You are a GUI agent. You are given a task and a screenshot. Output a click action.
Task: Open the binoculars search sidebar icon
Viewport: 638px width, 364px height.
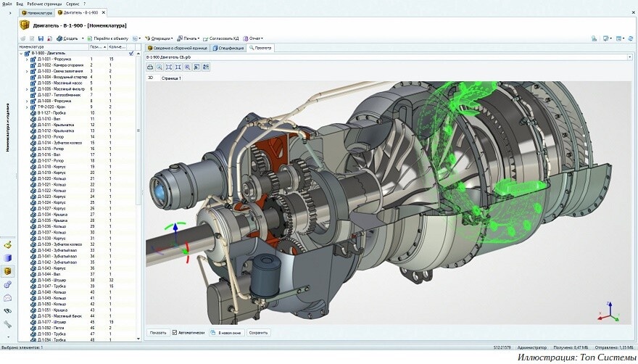coord(8,311)
